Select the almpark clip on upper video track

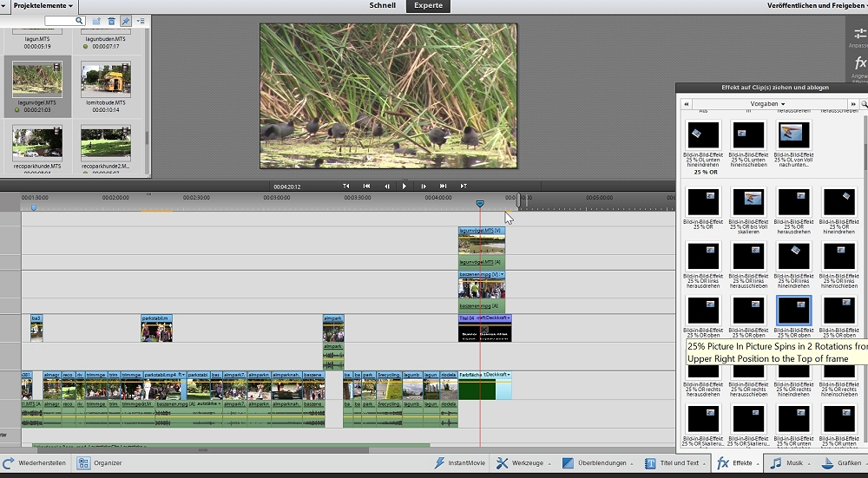tap(333, 329)
